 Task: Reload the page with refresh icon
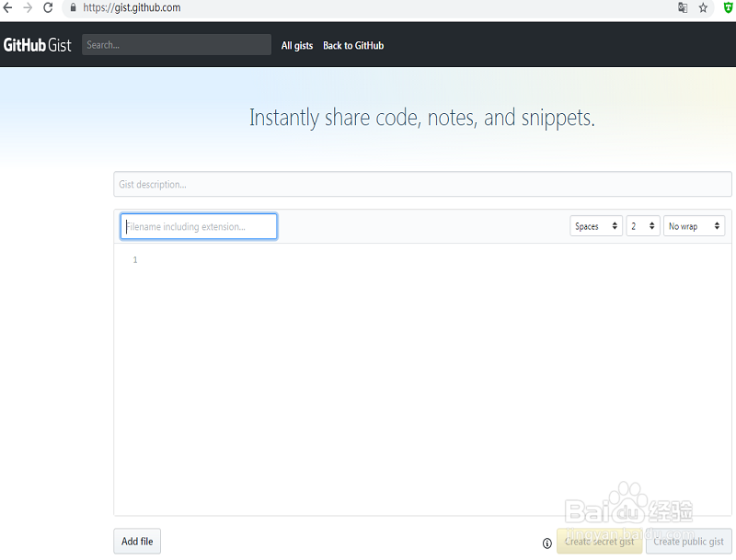pos(48,7)
